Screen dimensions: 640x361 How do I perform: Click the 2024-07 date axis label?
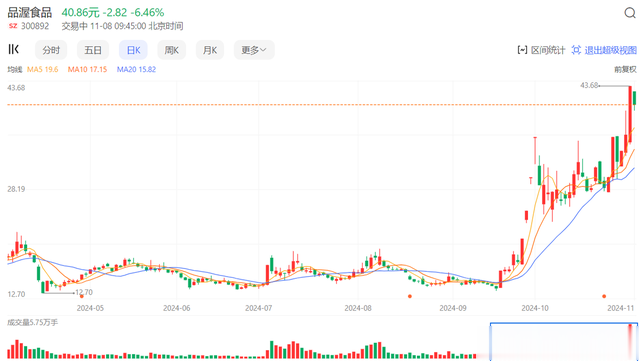point(259,308)
